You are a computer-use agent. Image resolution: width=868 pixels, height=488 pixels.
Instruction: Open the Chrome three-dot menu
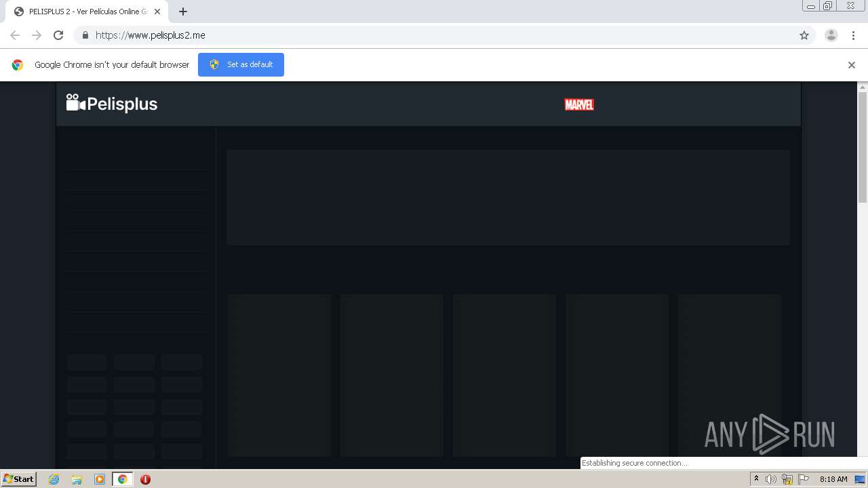point(853,35)
